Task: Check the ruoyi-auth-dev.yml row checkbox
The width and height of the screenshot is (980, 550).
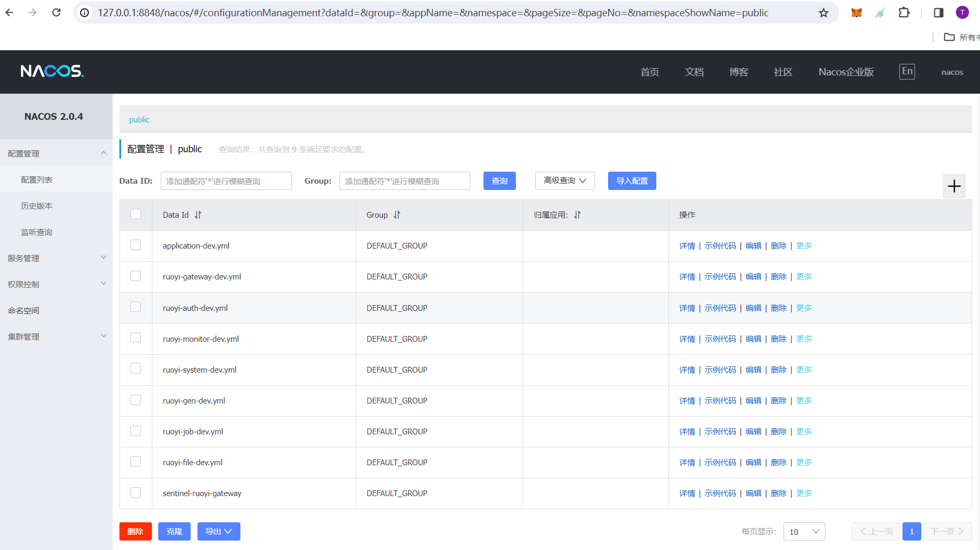Action: [x=136, y=307]
